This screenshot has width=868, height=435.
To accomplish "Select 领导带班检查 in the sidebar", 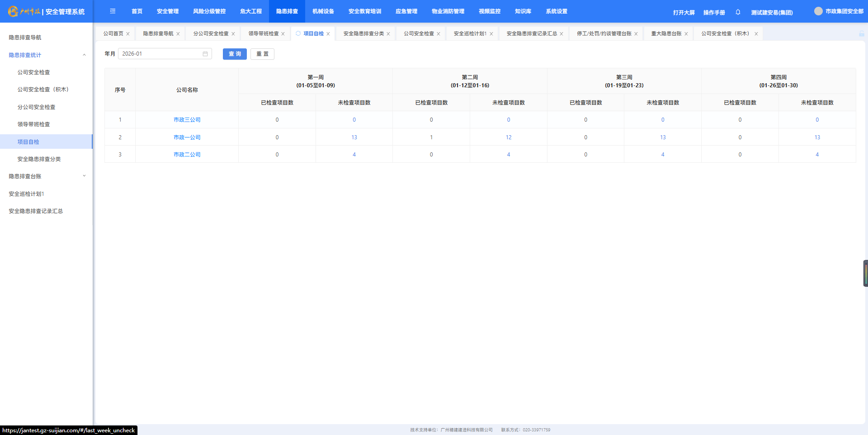I will click(x=34, y=124).
